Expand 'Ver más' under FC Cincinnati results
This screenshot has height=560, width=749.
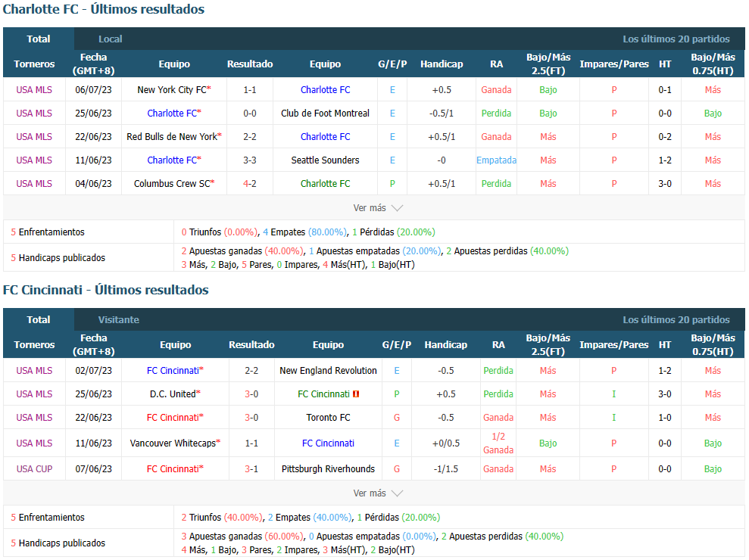pyautogui.click(x=378, y=493)
